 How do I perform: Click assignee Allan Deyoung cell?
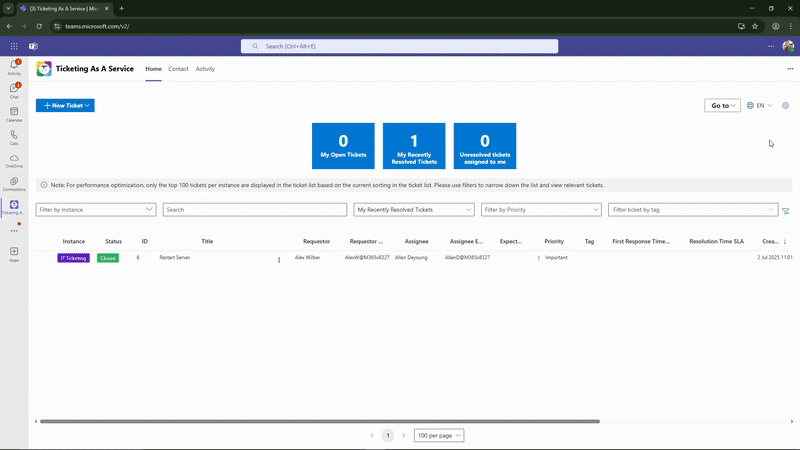[x=411, y=258]
